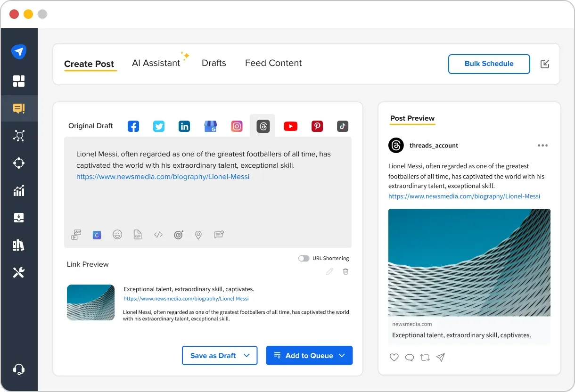Open the Canva design integration
This screenshot has height=392, width=575.
(97, 235)
